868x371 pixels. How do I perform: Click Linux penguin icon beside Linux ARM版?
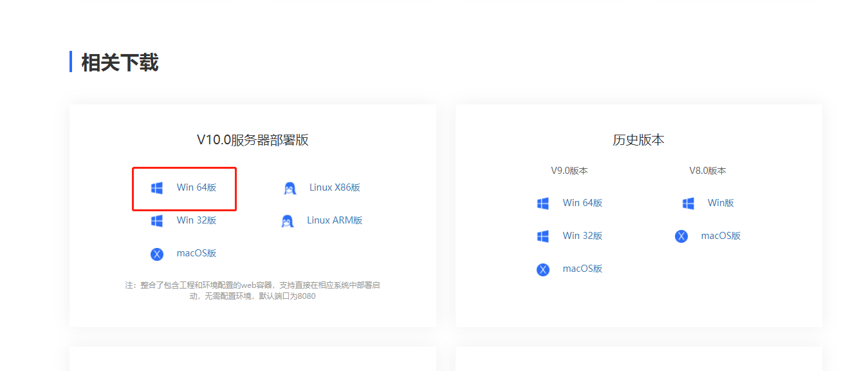[287, 221]
